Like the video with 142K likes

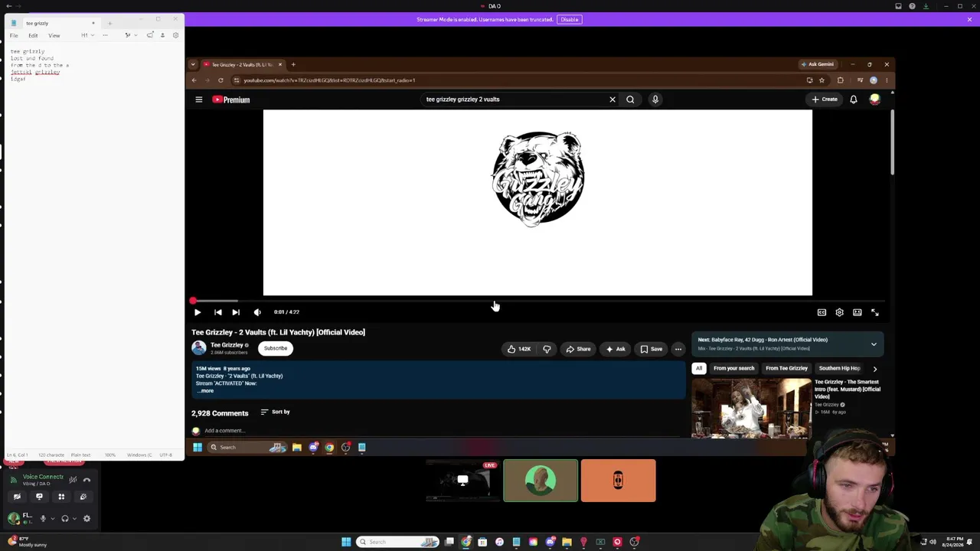[519, 349]
